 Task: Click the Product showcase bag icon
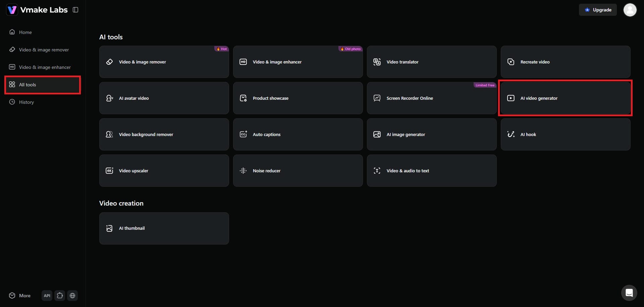pyautogui.click(x=243, y=98)
